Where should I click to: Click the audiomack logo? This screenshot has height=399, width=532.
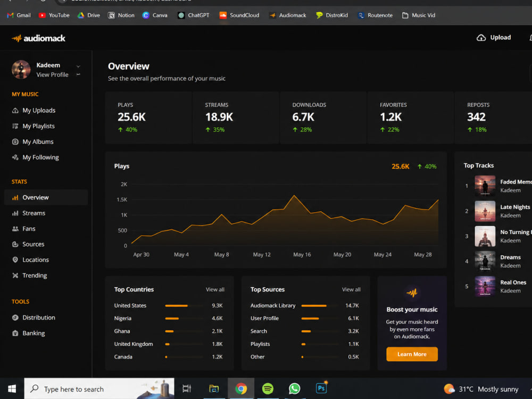point(38,38)
